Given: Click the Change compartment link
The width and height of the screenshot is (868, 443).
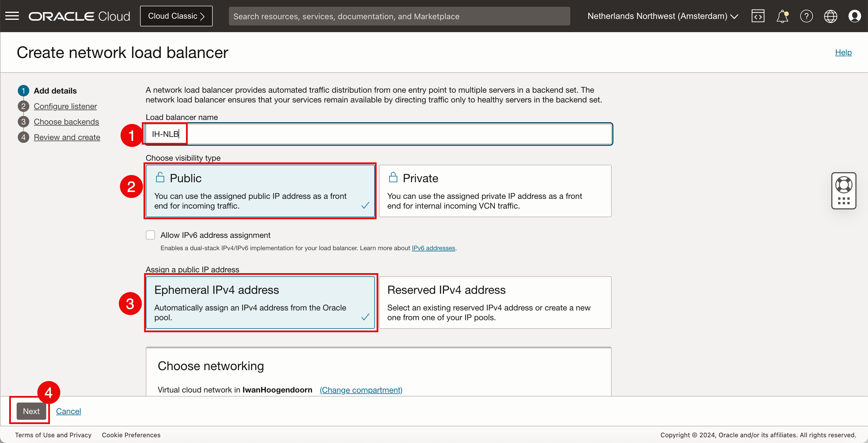Looking at the screenshot, I should pyautogui.click(x=361, y=390).
